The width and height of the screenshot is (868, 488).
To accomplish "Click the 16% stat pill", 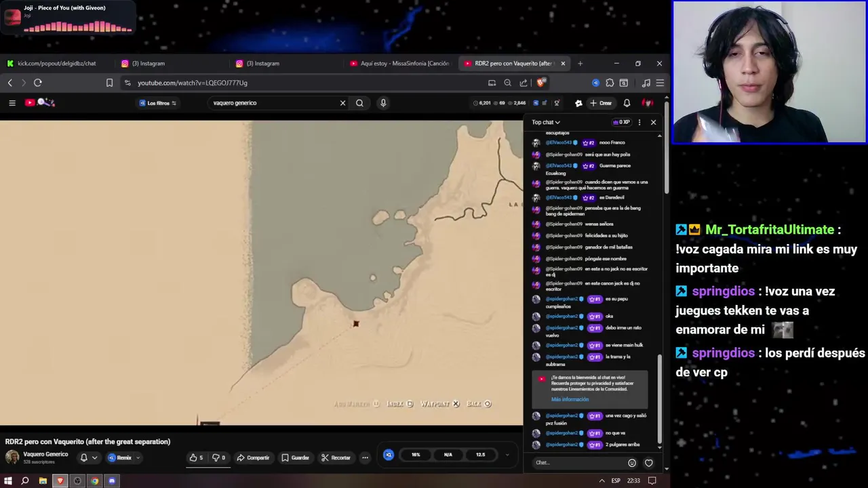I will pyautogui.click(x=416, y=455).
